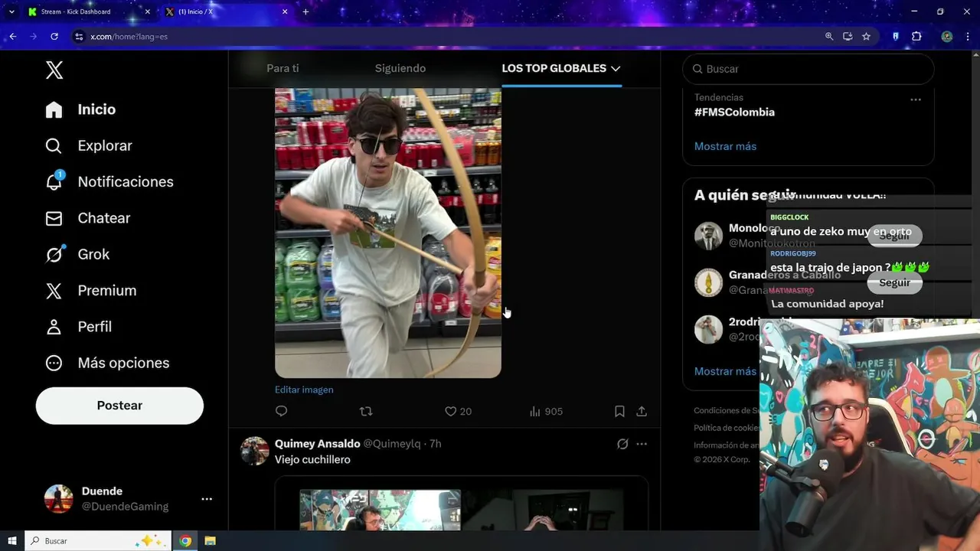Open Chatear messages
The width and height of the screenshot is (980, 551).
[87, 218]
